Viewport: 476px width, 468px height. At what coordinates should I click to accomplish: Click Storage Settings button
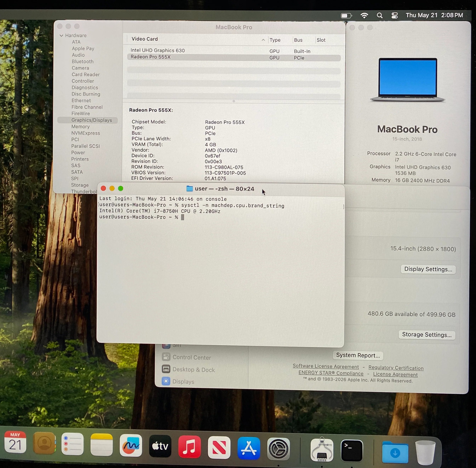427,334
